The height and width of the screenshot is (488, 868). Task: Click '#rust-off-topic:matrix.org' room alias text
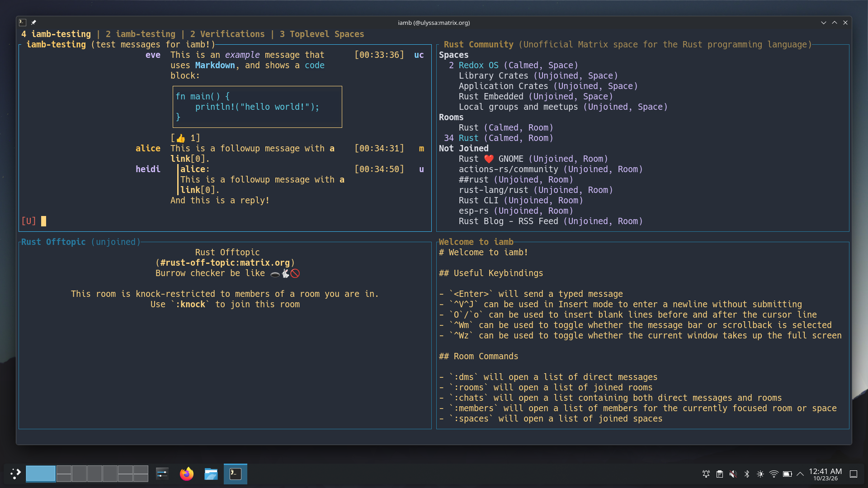[x=225, y=263]
